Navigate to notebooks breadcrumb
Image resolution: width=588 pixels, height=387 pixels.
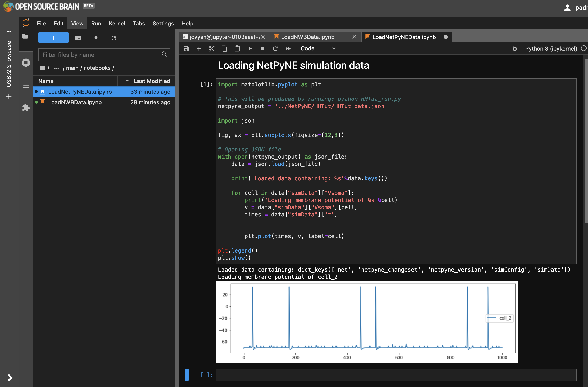pyautogui.click(x=97, y=68)
